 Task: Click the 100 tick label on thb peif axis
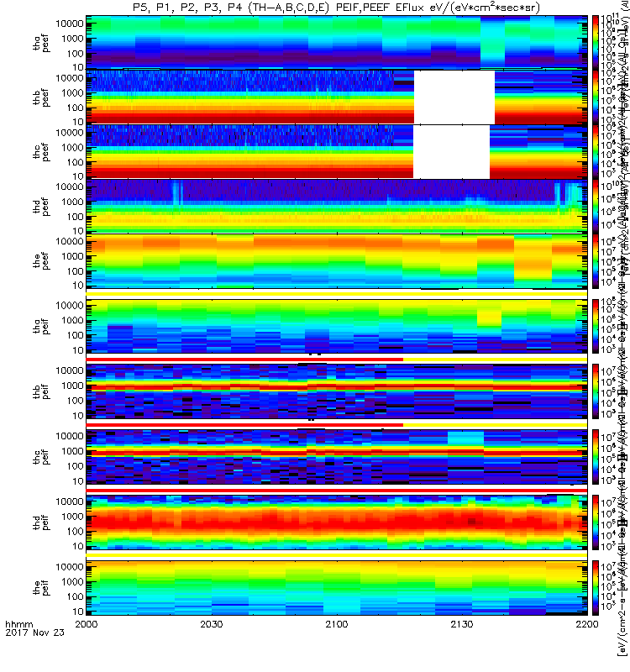click(75, 401)
